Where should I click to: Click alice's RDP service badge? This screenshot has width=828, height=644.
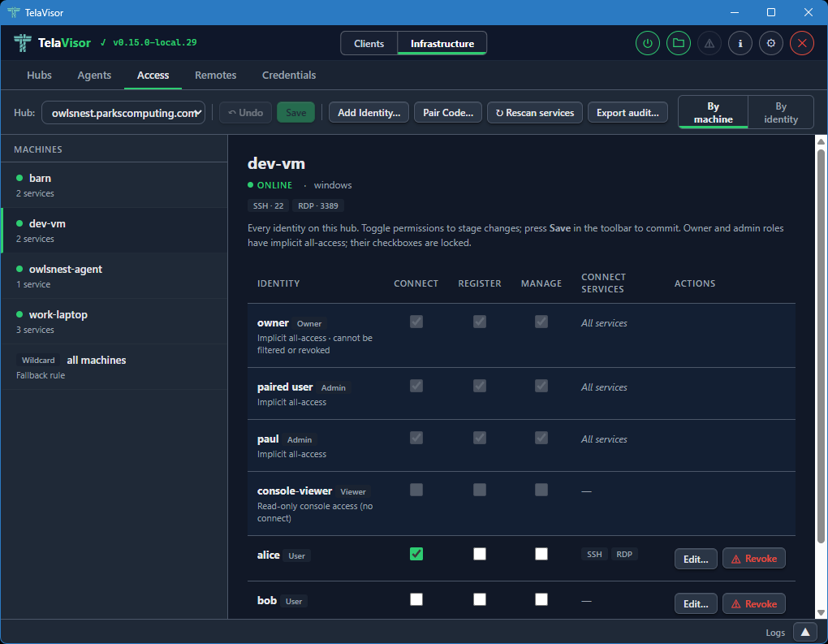tap(624, 554)
